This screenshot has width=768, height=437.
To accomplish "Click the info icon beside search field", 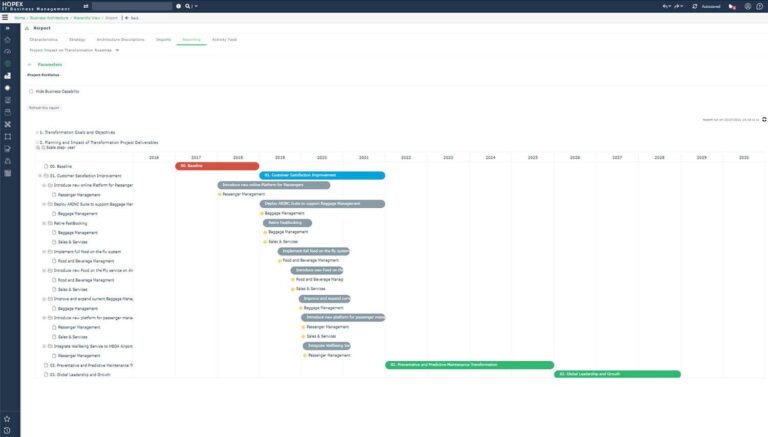I will (179, 6).
